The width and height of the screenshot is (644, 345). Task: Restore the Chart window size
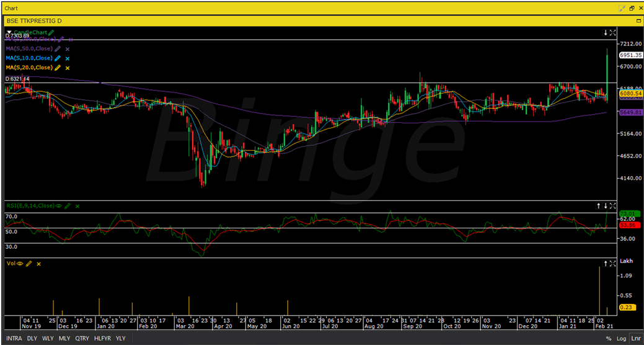[631, 8]
